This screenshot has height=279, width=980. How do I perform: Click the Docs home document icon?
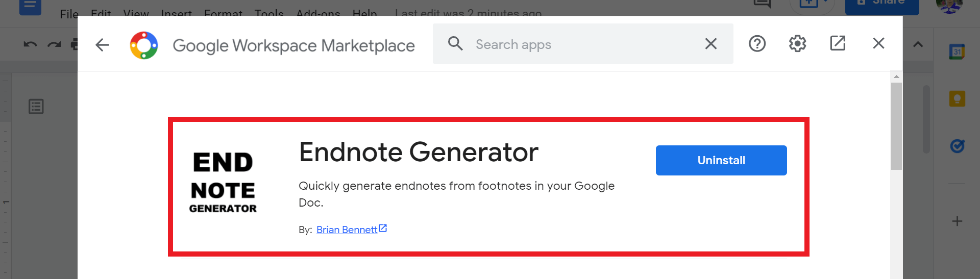click(x=30, y=7)
